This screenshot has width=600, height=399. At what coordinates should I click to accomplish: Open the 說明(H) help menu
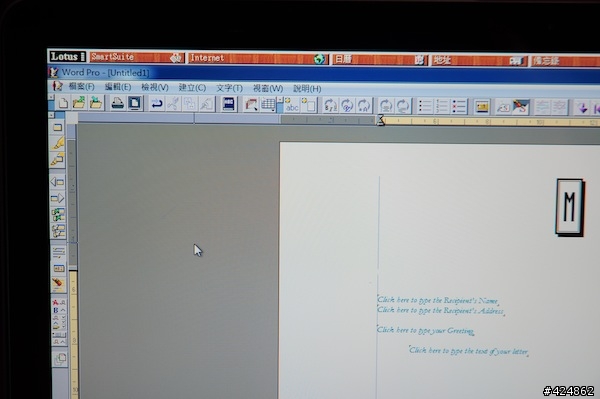[307, 89]
